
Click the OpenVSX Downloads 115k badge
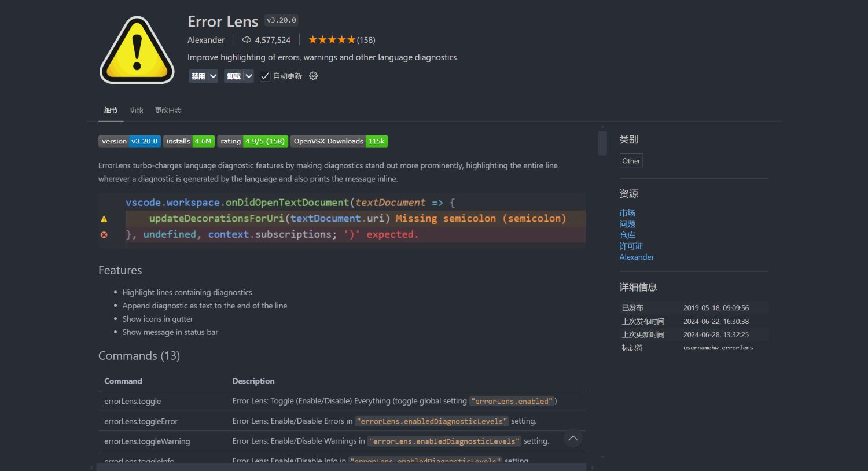click(339, 141)
